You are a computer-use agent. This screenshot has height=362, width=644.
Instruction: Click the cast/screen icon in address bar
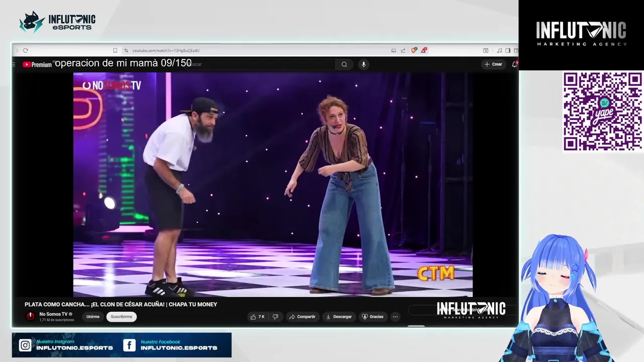(x=393, y=50)
